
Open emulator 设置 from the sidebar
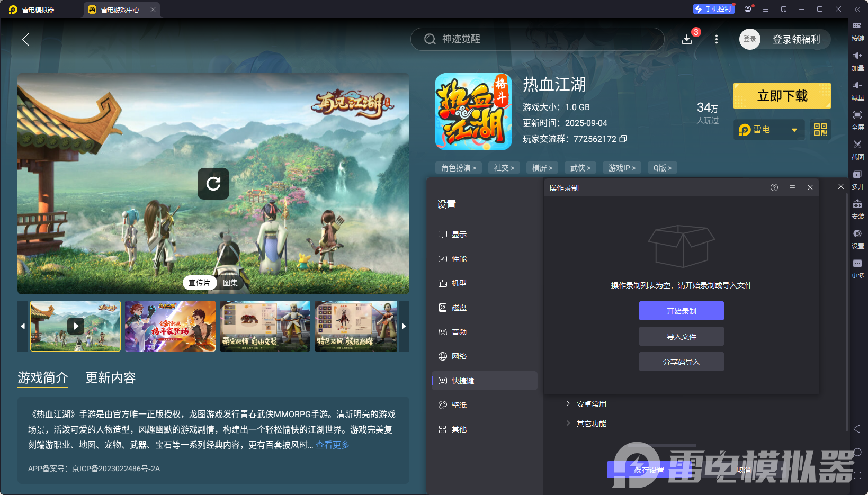click(857, 239)
